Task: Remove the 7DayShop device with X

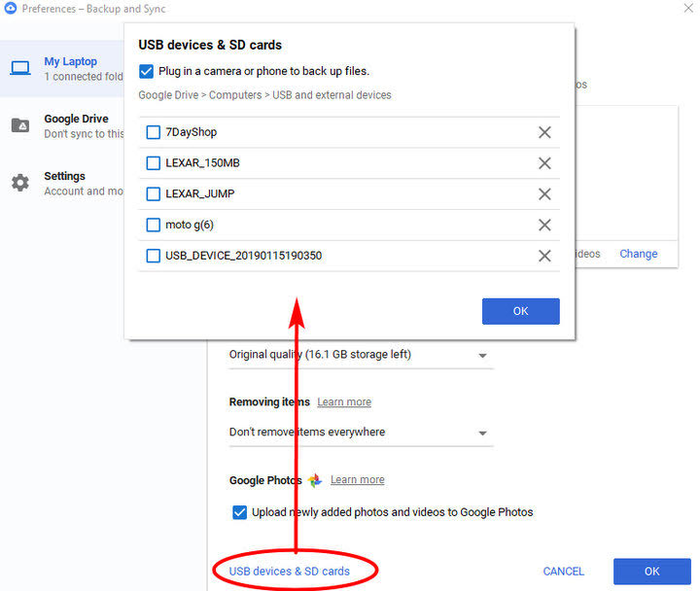Action: click(x=544, y=132)
